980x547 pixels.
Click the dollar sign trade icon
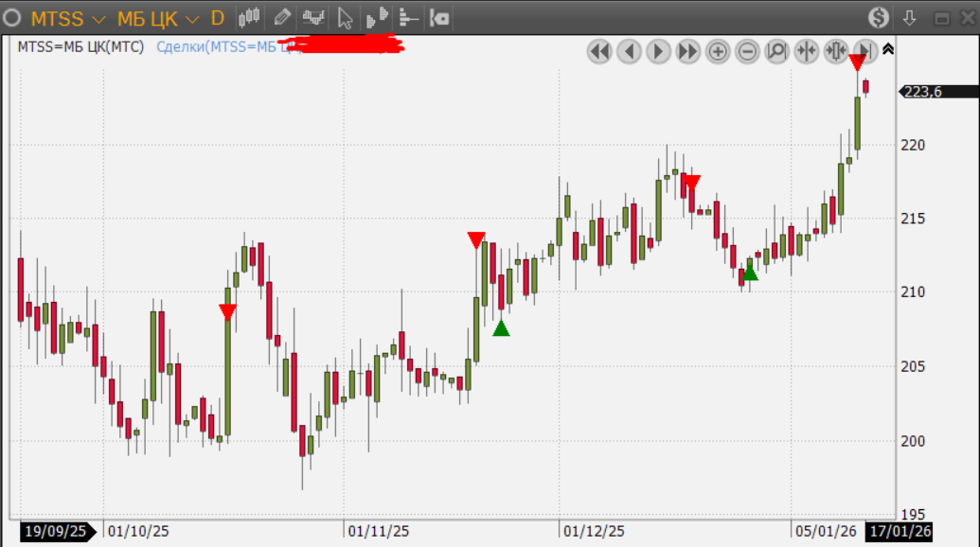[879, 17]
